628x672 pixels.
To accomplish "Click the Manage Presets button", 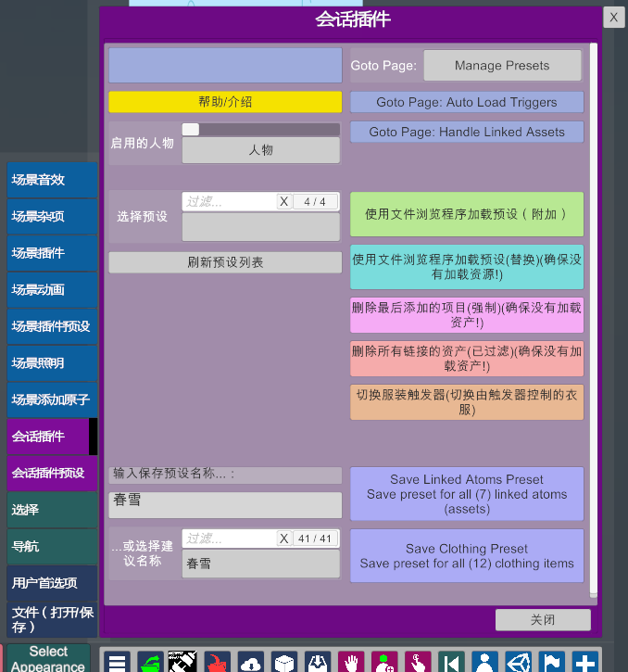I will tap(502, 66).
